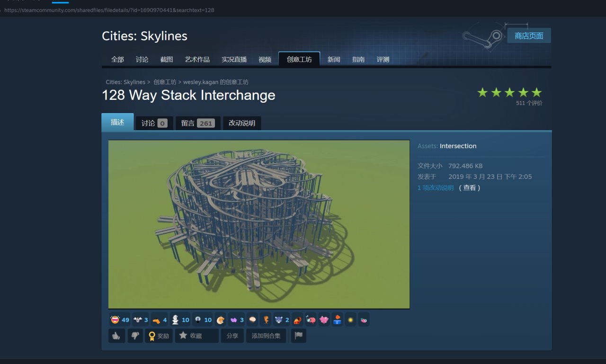Click the dark round award showing 10
The image size is (606, 364).
[202, 320]
